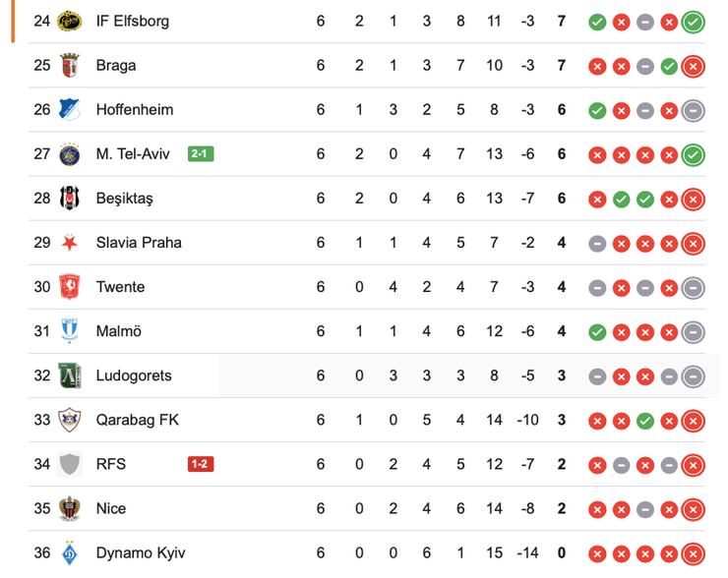Click the Beşiktaş team crest
This screenshot has height=578, width=728.
(x=69, y=199)
